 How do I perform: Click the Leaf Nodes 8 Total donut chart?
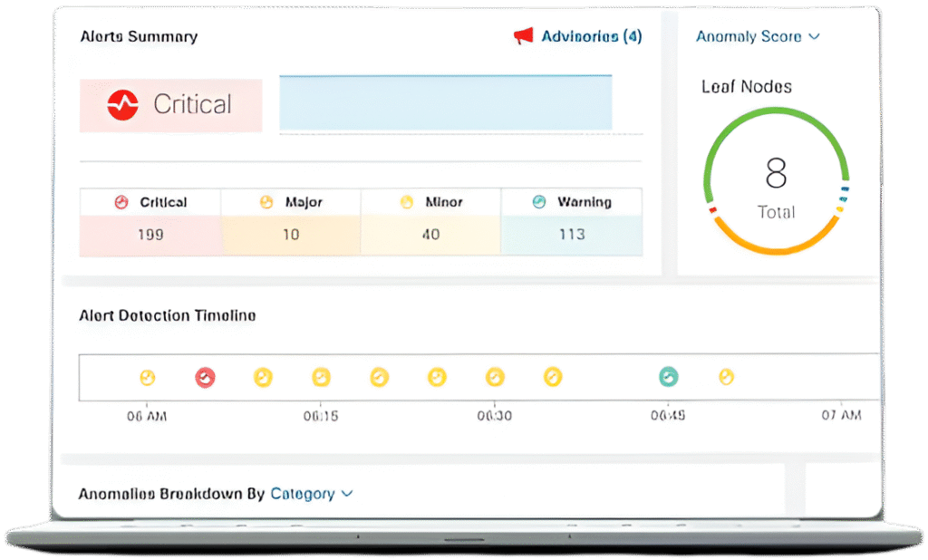[x=776, y=181]
